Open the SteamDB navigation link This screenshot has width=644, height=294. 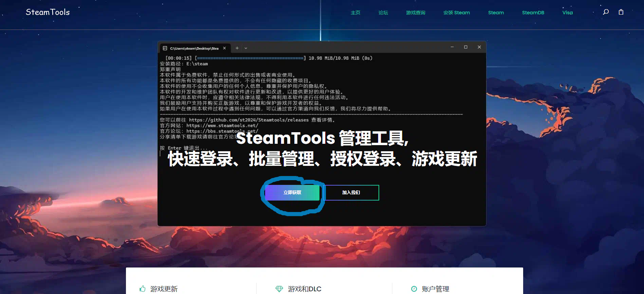tap(533, 13)
